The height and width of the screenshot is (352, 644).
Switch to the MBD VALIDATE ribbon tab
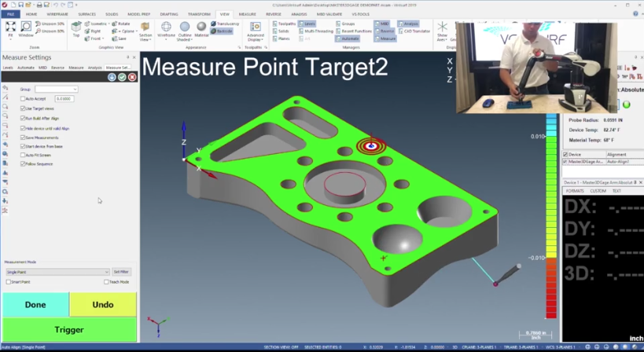tap(329, 14)
